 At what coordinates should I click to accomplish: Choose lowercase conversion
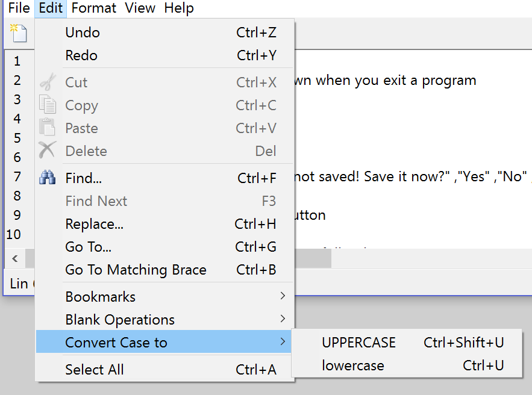(407, 365)
